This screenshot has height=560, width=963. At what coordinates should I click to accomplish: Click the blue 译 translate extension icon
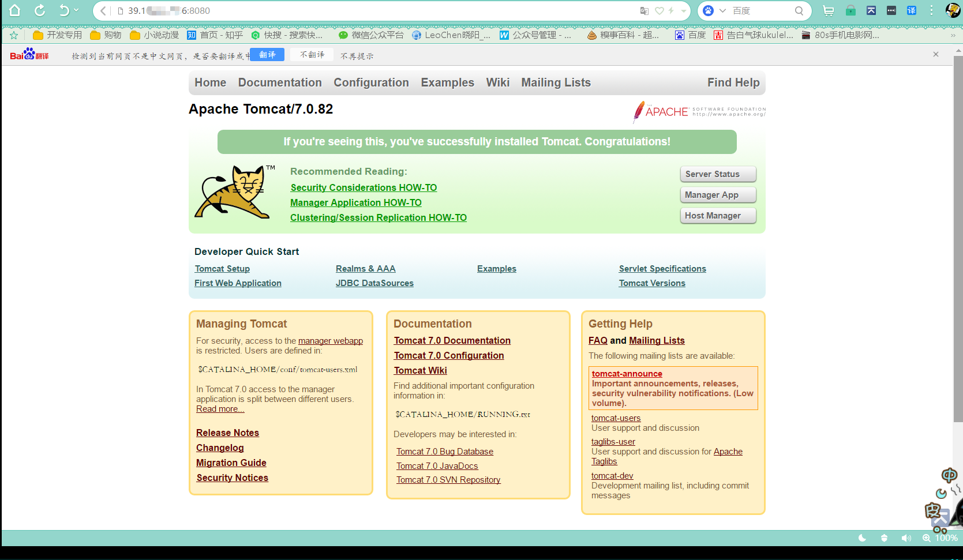point(912,10)
